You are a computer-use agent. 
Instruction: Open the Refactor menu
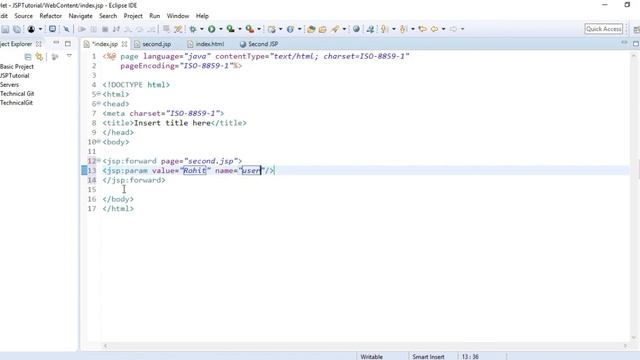tap(51, 16)
